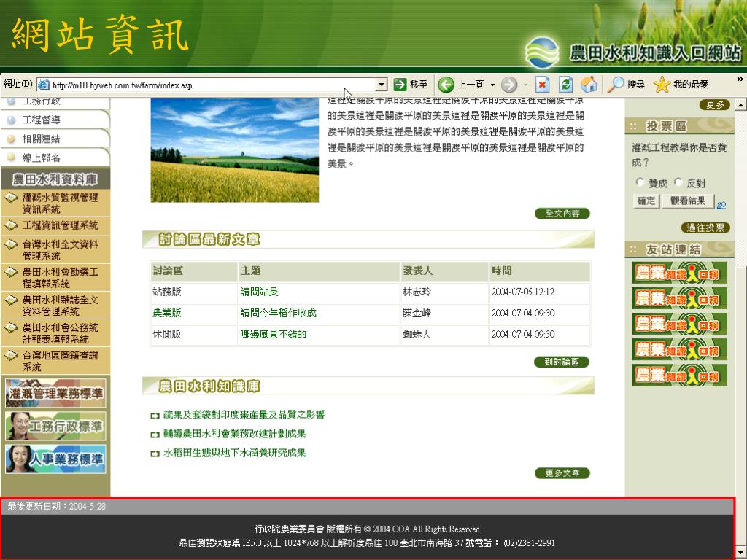
Task: Open the 相關連結 sidebar menu item
Action: pyautogui.click(x=55, y=139)
